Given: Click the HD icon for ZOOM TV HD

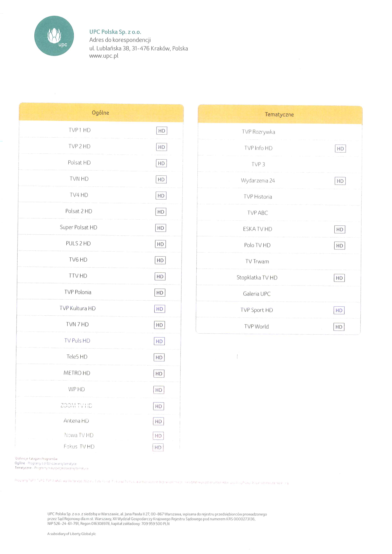Looking at the screenshot, I should pos(159,406).
